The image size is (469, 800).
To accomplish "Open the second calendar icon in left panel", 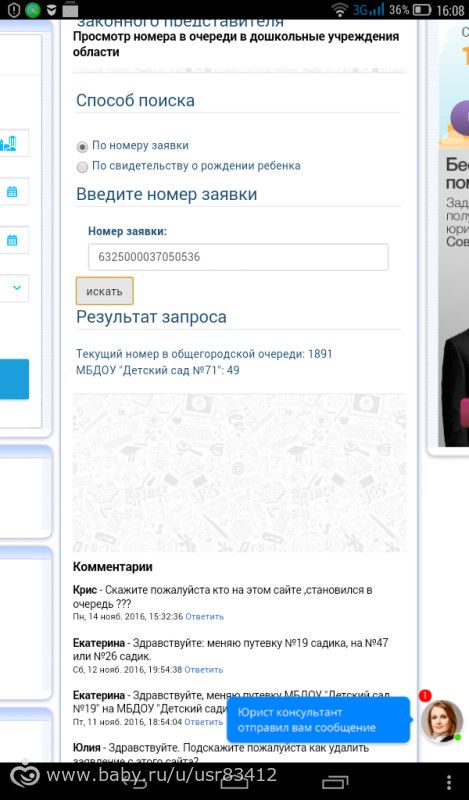I will tap(12, 240).
